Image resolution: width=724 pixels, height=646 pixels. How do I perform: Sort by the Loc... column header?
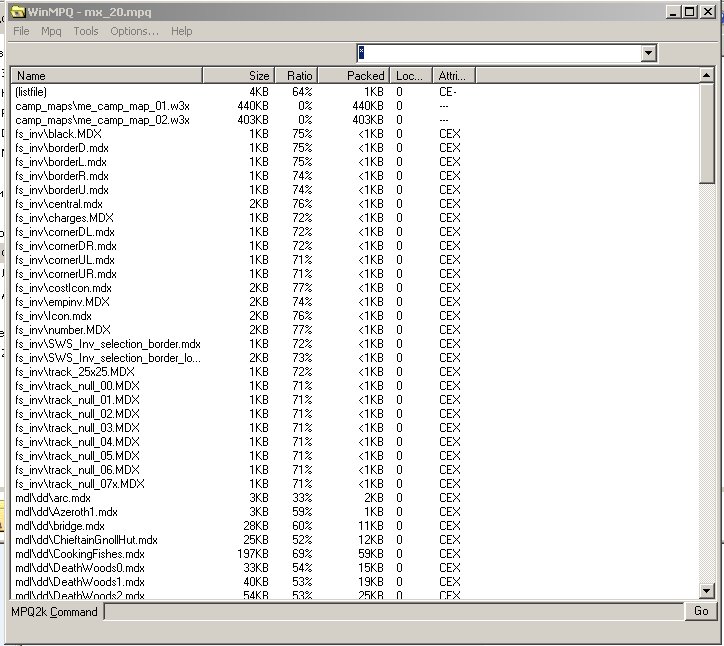(411, 75)
